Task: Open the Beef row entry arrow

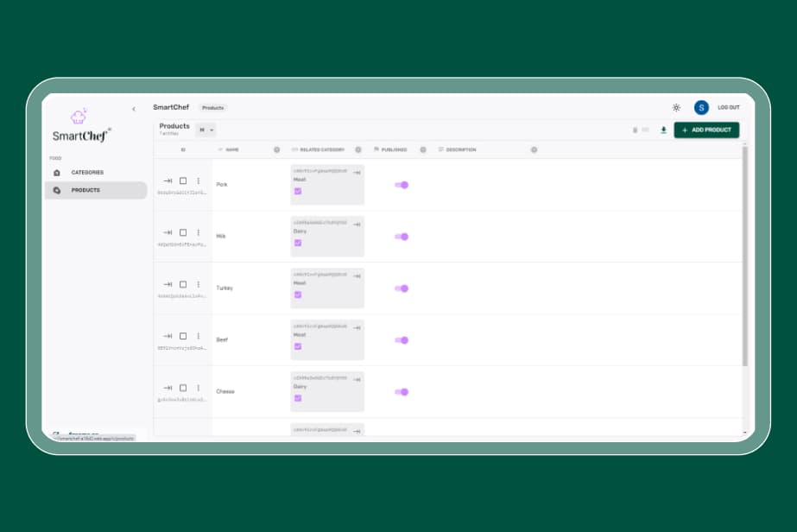Action: pos(168,336)
